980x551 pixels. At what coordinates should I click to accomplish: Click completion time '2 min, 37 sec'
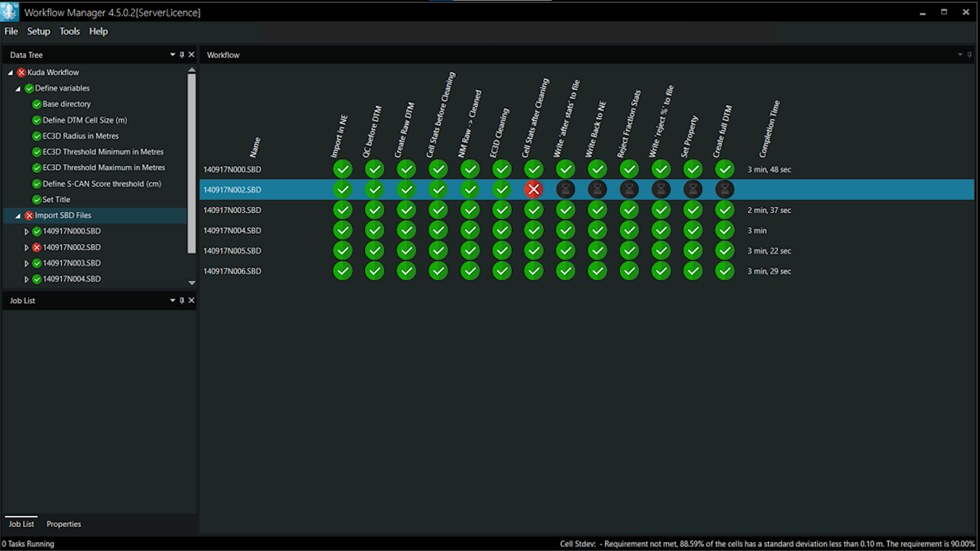(769, 210)
